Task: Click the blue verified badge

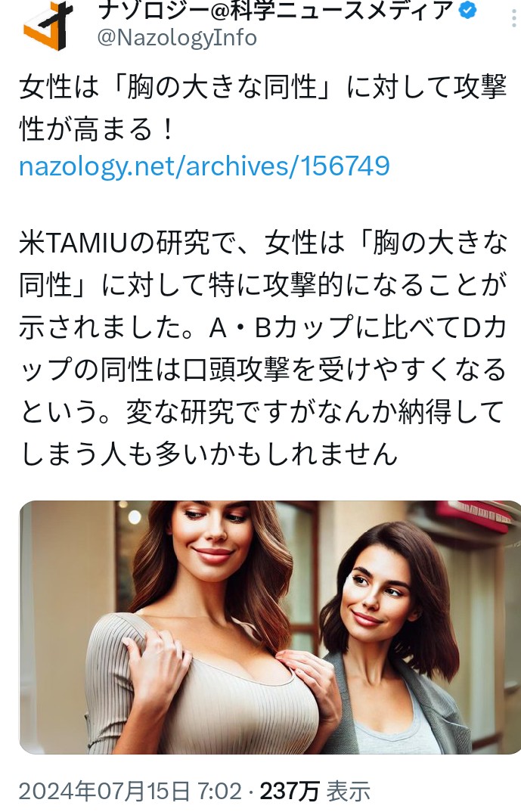Action: (468, 9)
